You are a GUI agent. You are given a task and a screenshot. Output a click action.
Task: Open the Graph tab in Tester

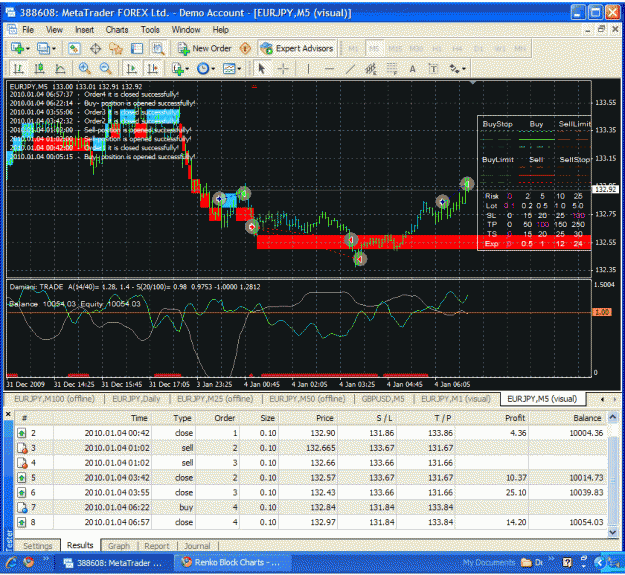coord(119,546)
